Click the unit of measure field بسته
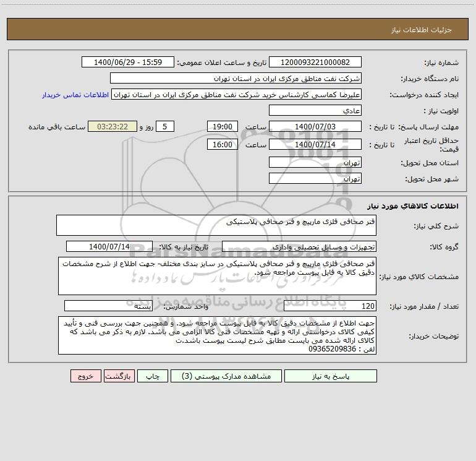 tap(108, 306)
